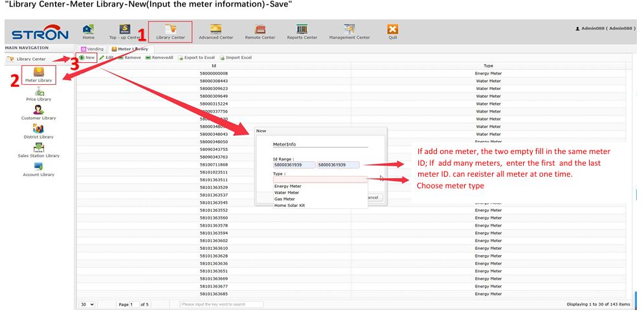Screen dimensions: 644x332
Task: Open Sales Station Library in sidebar
Action: point(39,149)
